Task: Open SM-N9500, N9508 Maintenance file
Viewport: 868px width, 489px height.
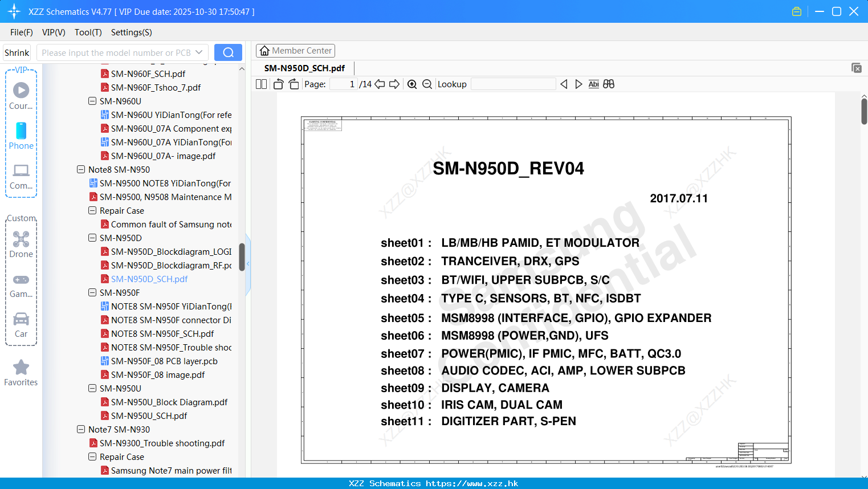Action: (165, 197)
